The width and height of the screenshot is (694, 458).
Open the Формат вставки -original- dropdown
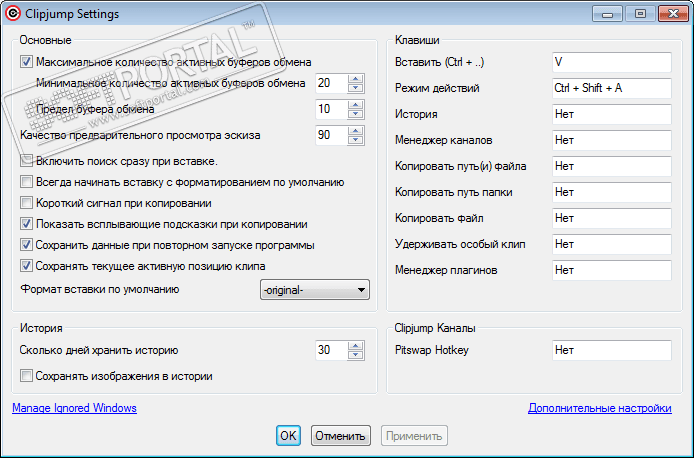(x=315, y=290)
